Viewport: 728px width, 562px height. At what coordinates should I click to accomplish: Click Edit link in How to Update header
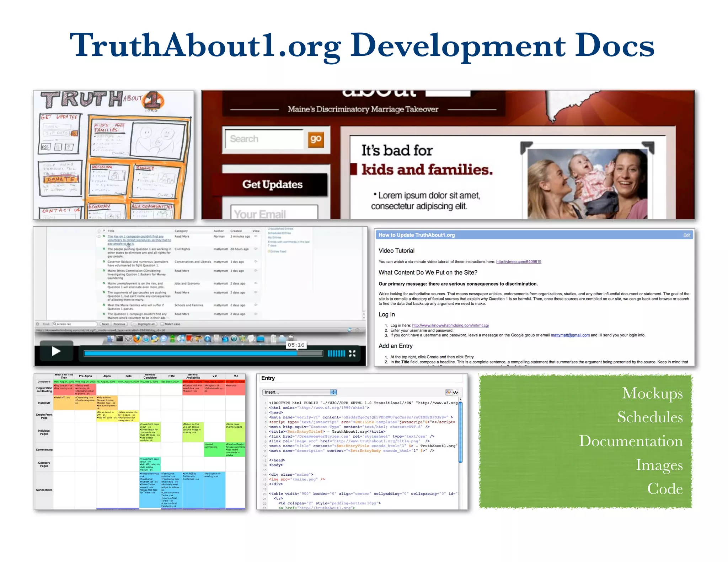pos(686,235)
